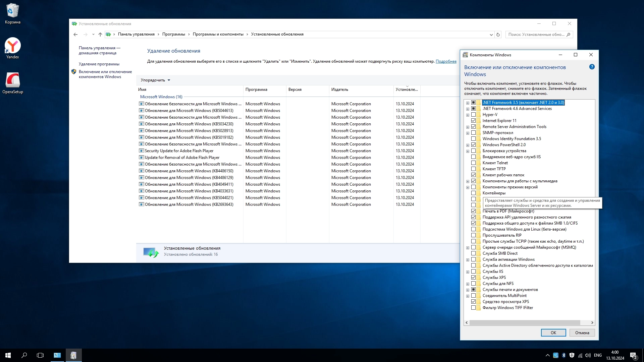
Task: Click the horizontal scrollbar in the components list
Action: coord(525,322)
